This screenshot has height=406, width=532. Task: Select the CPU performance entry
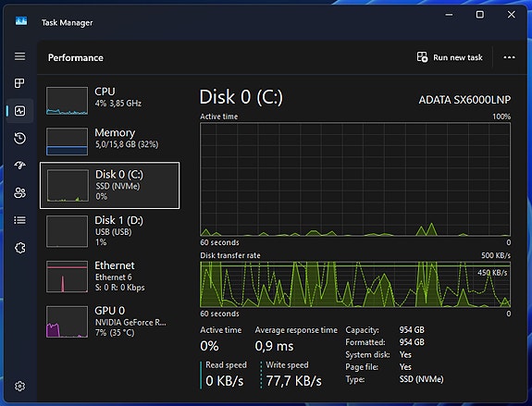click(109, 101)
